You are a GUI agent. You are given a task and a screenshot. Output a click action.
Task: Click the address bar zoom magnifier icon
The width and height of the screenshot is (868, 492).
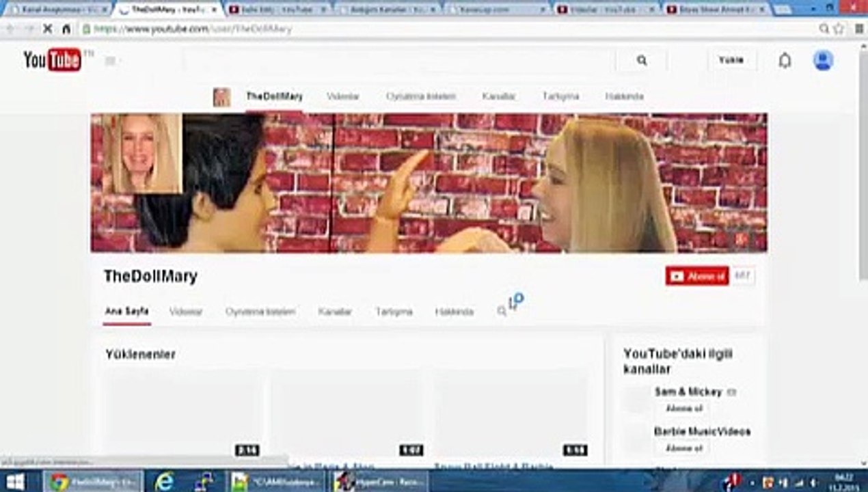coord(824,29)
